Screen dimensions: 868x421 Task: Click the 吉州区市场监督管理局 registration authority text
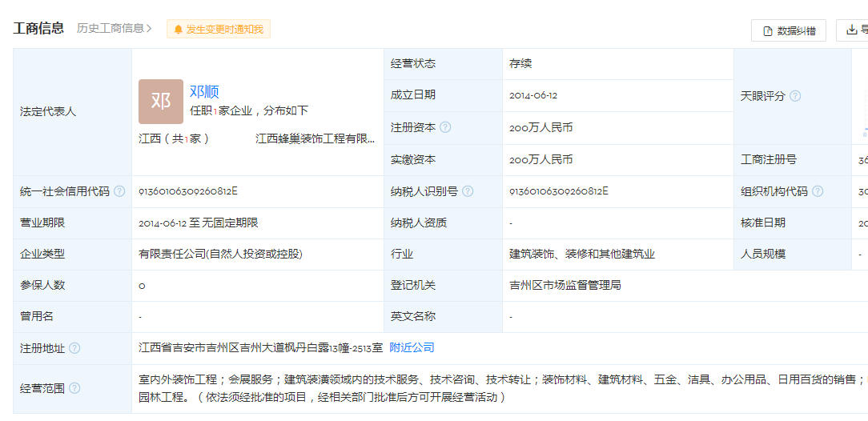565,285
